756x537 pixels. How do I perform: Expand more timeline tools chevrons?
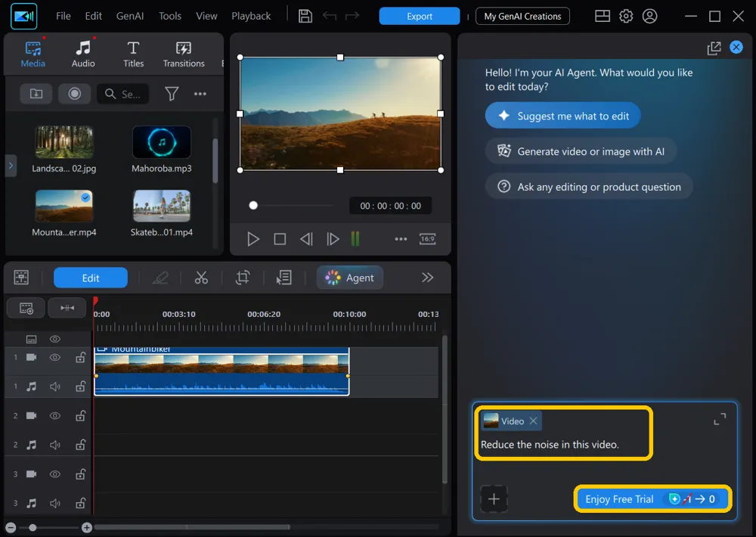pyautogui.click(x=427, y=278)
